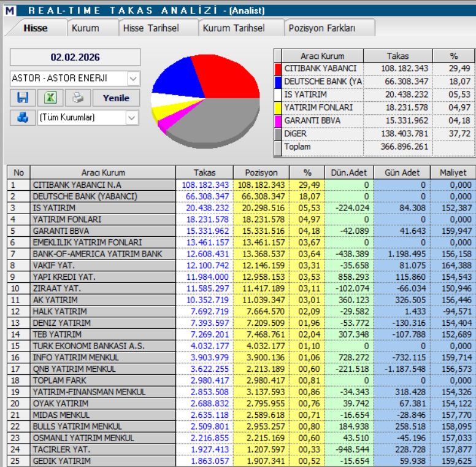Click Pozisyon value 20.298.516

pos(263,208)
